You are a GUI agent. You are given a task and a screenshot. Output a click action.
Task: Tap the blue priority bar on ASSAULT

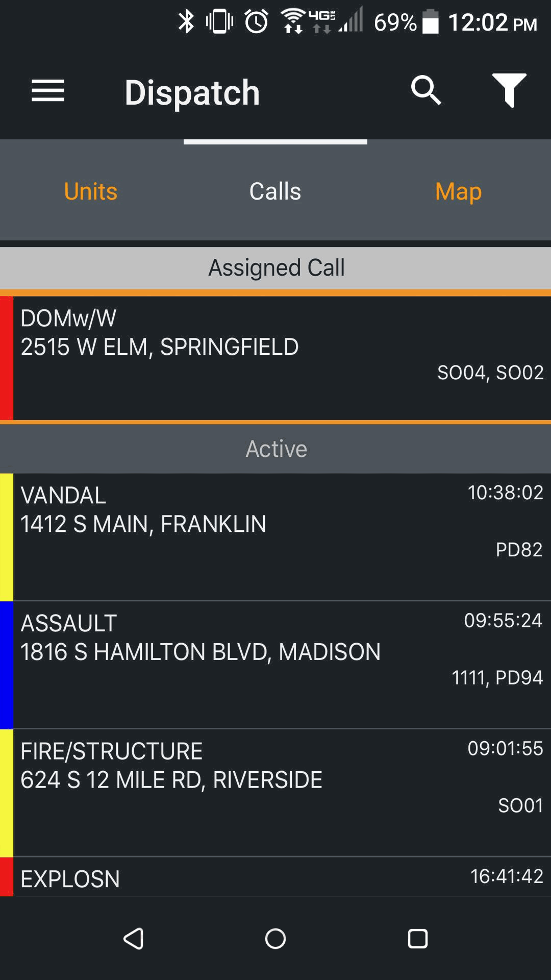click(6, 665)
